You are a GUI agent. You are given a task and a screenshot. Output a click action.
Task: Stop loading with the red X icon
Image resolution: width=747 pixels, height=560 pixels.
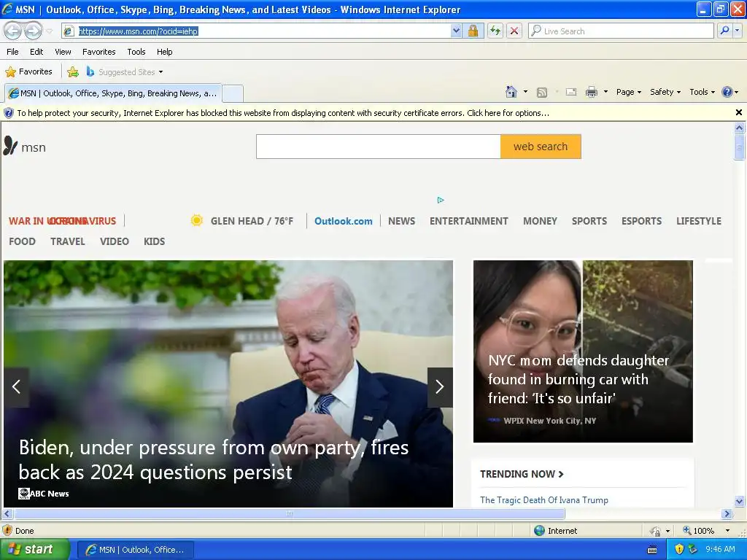tap(514, 31)
